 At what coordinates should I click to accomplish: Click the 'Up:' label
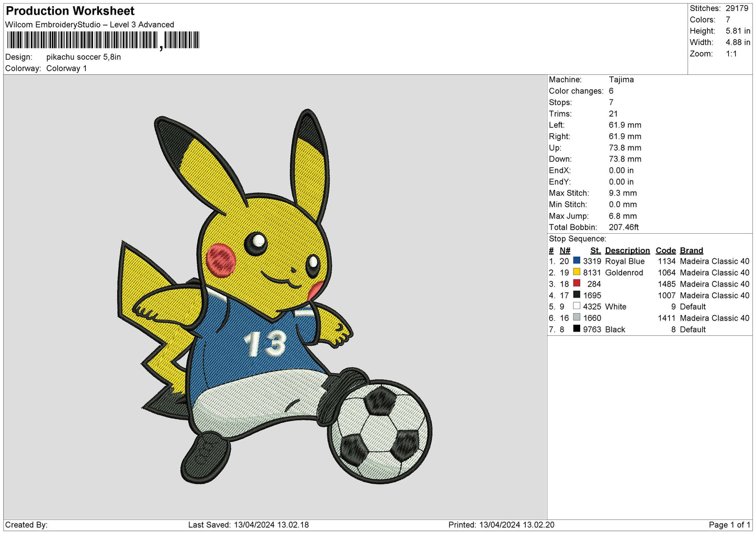(x=555, y=148)
